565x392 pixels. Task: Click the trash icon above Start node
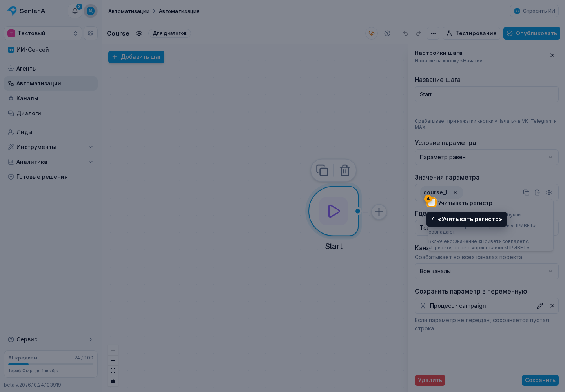point(345,171)
